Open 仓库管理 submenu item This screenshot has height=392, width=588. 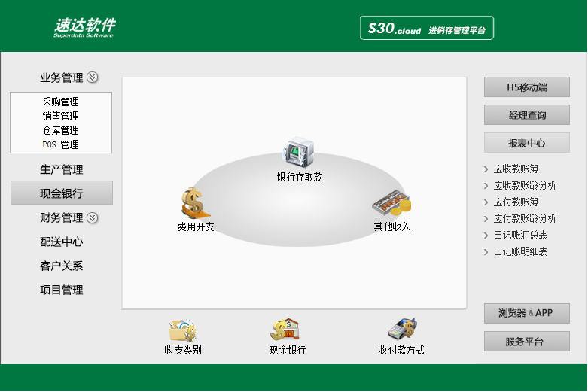pos(61,130)
